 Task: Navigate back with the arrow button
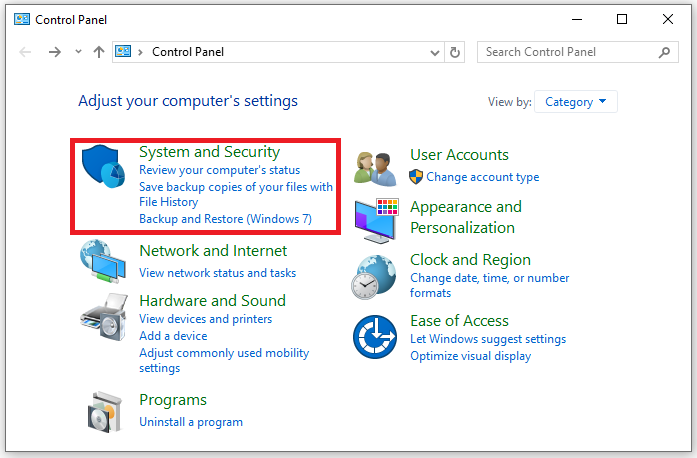tap(25, 52)
